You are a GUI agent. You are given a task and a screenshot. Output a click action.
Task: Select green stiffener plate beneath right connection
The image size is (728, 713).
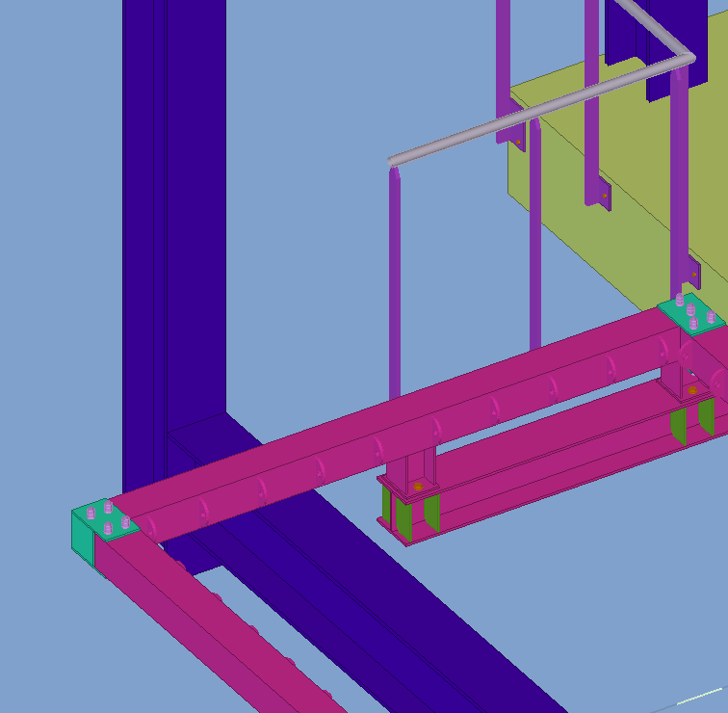(679, 426)
